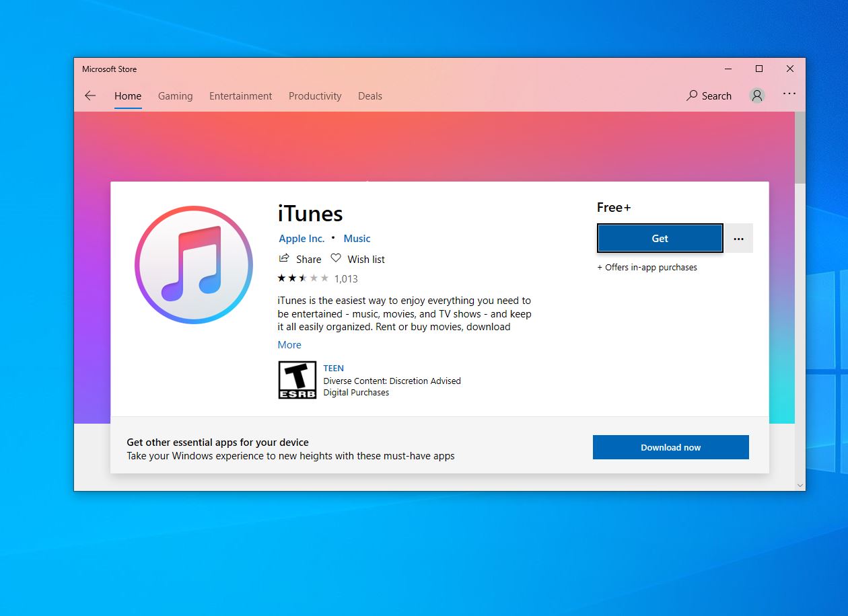This screenshot has height=616, width=848.
Task: Expand description with More link
Action: click(289, 345)
